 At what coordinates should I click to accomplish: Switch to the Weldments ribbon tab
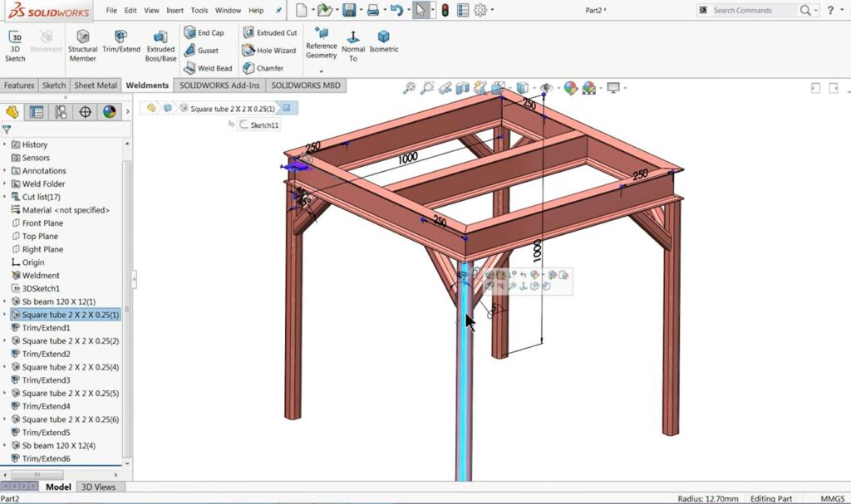(147, 85)
